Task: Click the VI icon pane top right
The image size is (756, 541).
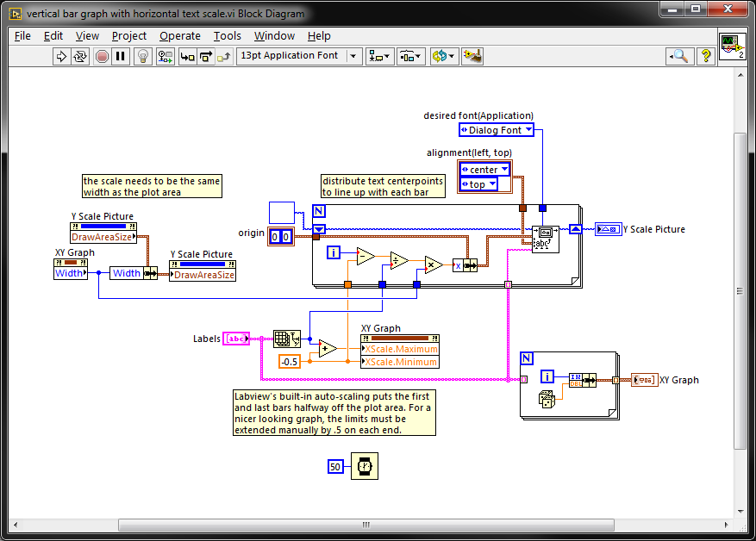Action: point(733,47)
